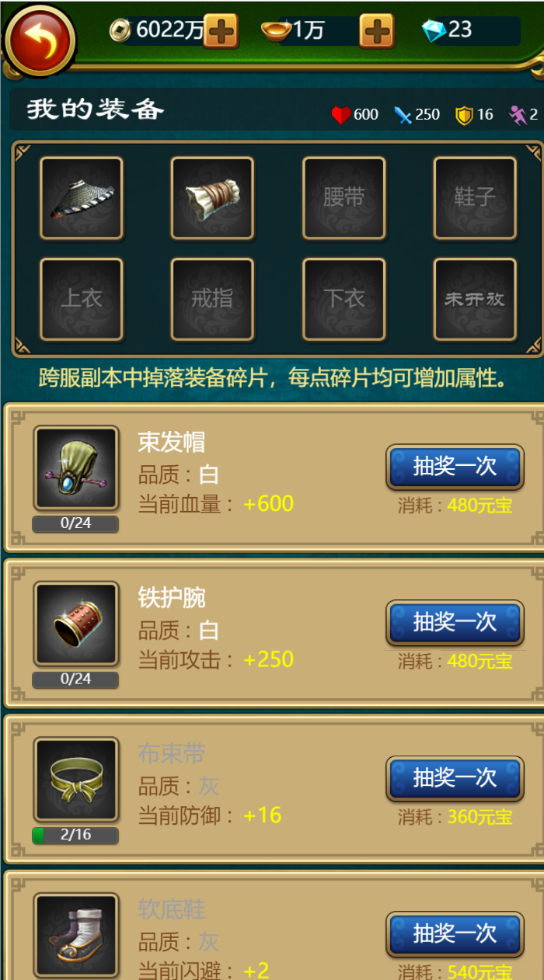This screenshot has width=544, height=980.
Task: Add more coins with plus icon
Action: click(x=221, y=31)
